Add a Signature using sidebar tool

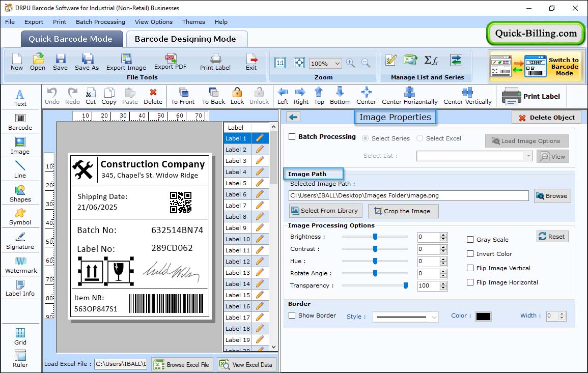click(x=20, y=241)
